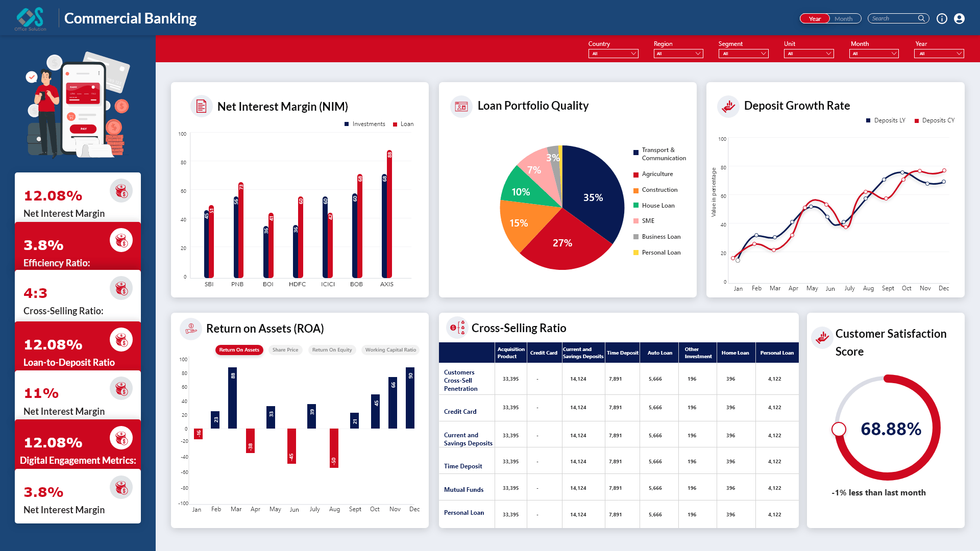Click the Loan Portfolio Quality icon

[x=461, y=106]
